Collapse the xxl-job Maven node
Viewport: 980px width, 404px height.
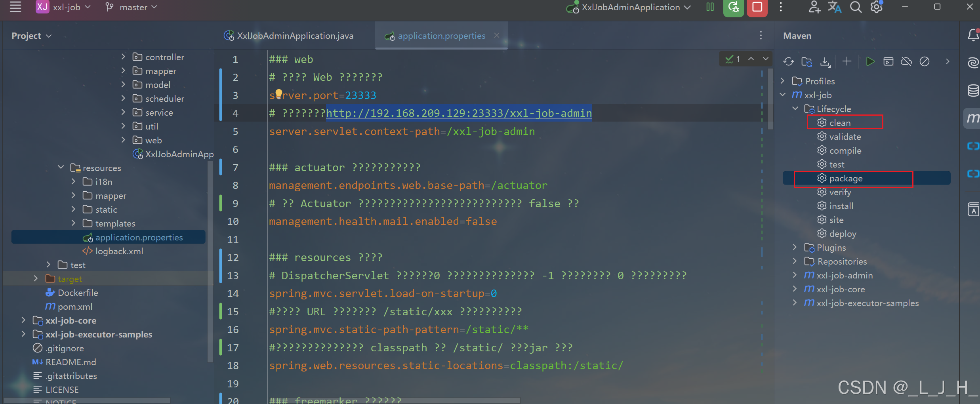[x=783, y=95]
